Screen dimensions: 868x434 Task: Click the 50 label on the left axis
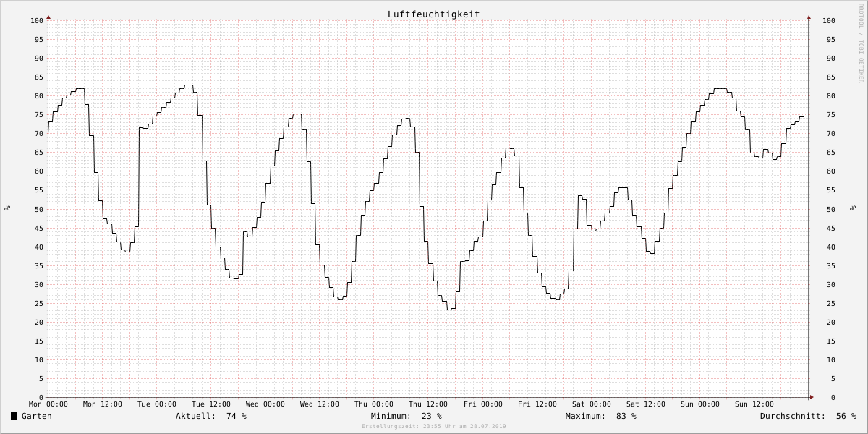[39, 209]
